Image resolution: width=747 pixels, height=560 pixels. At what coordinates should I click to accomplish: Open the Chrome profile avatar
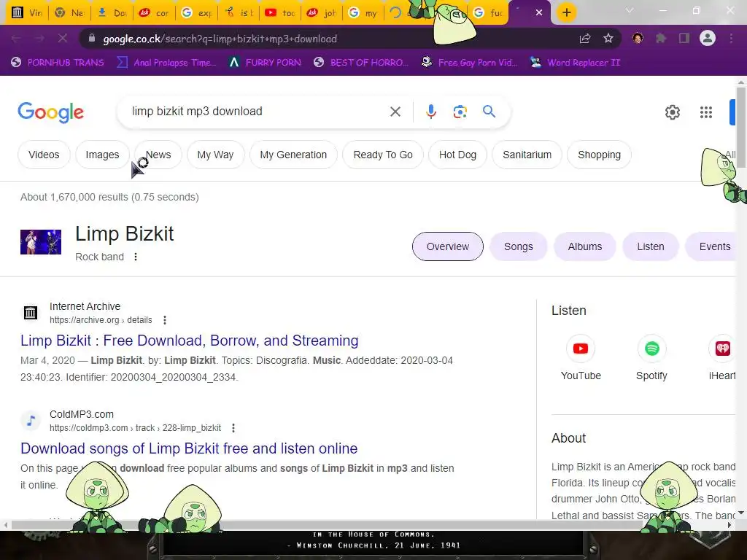tap(708, 38)
